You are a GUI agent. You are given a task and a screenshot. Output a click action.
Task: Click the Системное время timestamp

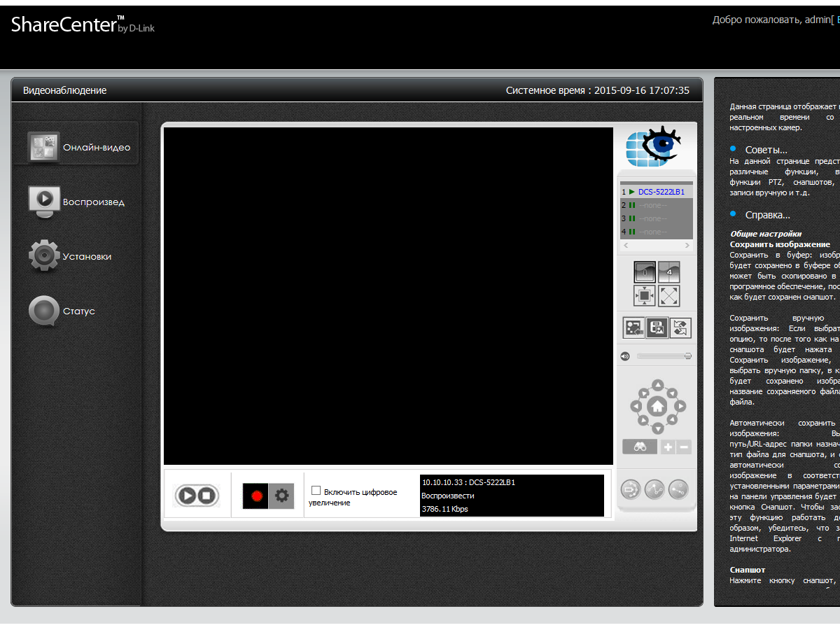(598, 90)
